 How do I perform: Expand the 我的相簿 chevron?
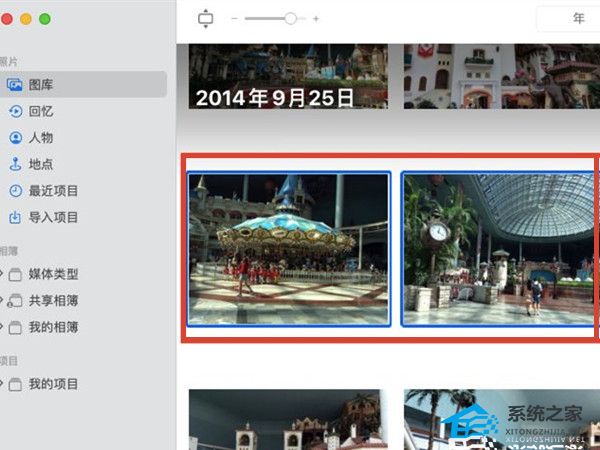[1, 327]
